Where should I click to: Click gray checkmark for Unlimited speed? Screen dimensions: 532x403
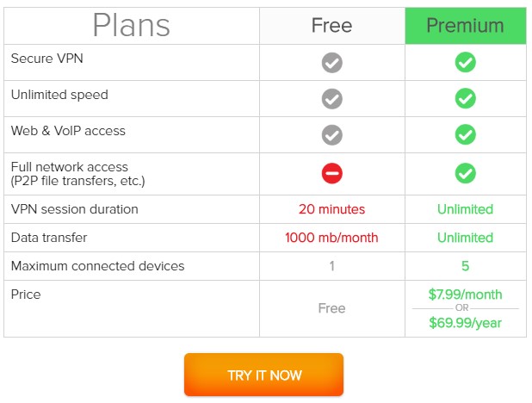pyautogui.click(x=331, y=99)
